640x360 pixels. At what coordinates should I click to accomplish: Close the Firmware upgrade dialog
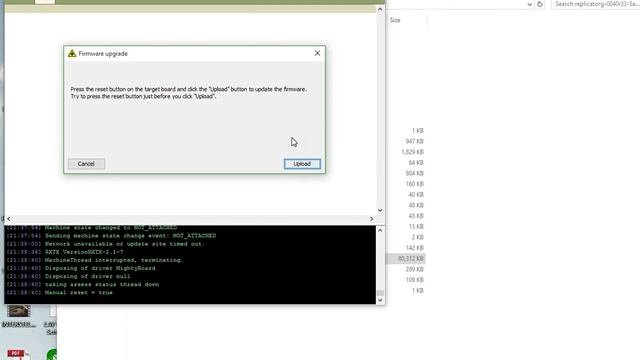tap(317, 53)
